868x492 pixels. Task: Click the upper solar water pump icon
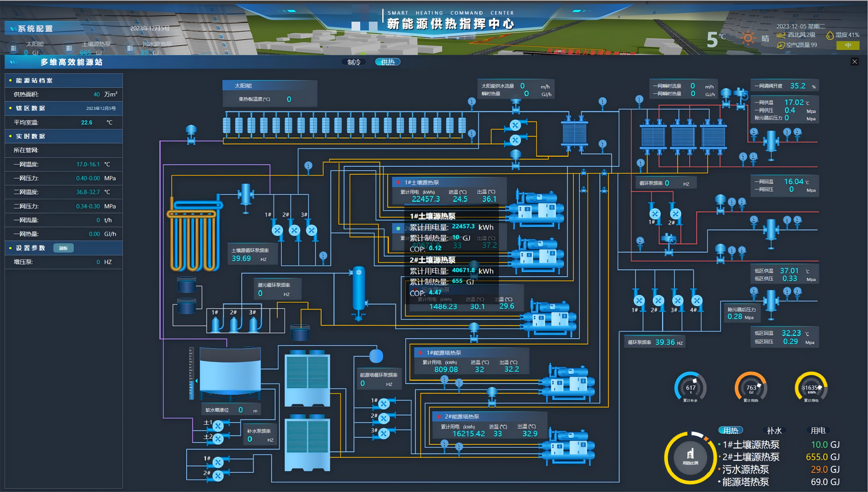coord(515,125)
